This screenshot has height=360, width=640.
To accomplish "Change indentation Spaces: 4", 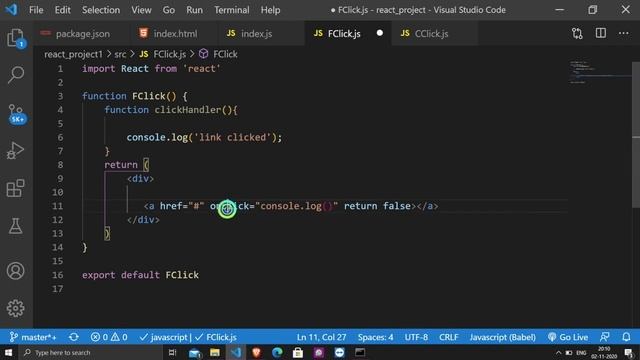I will click(376, 337).
